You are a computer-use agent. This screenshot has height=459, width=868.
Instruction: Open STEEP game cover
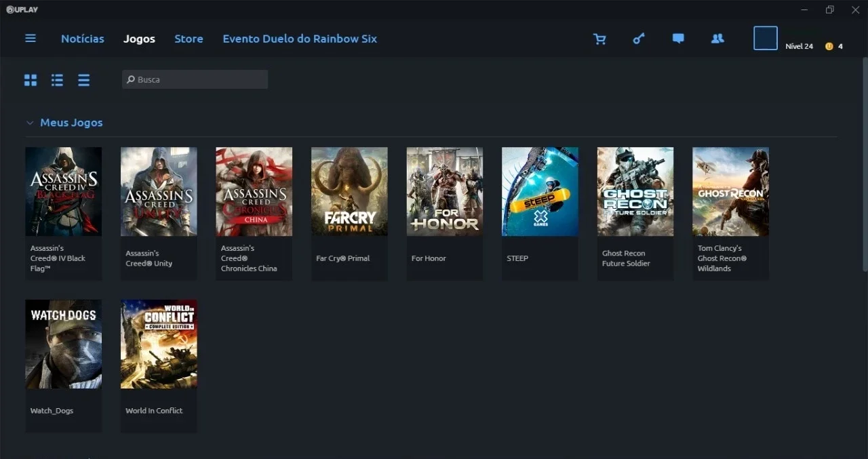click(x=540, y=191)
